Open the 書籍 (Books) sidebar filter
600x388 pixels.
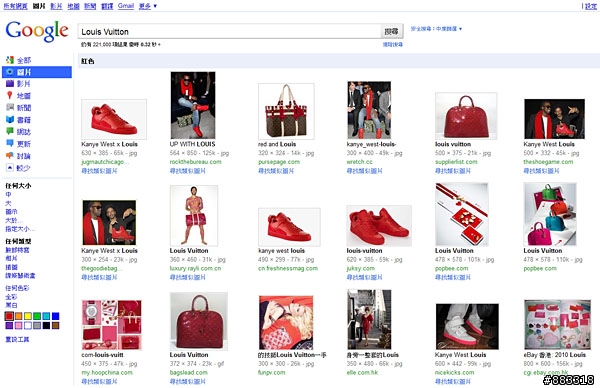click(x=23, y=120)
